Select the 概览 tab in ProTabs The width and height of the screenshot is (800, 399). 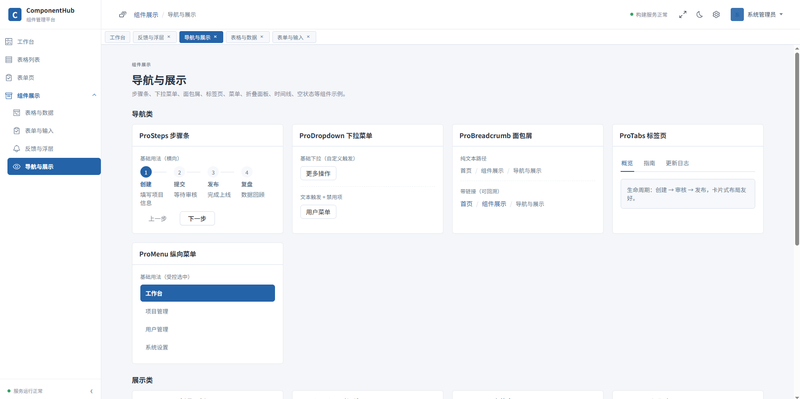(x=627, y=163)
